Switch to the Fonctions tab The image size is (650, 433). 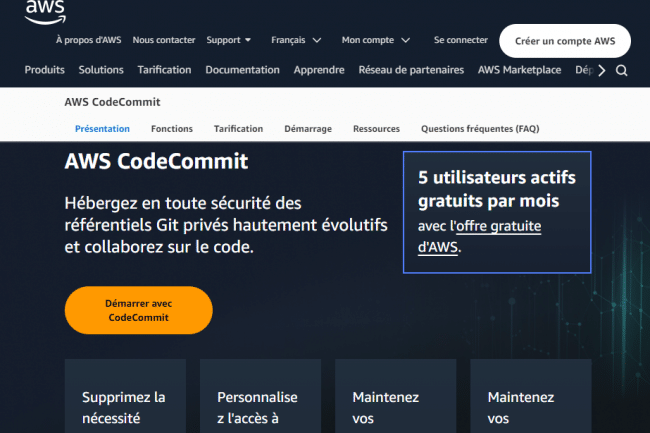[172, 129]
